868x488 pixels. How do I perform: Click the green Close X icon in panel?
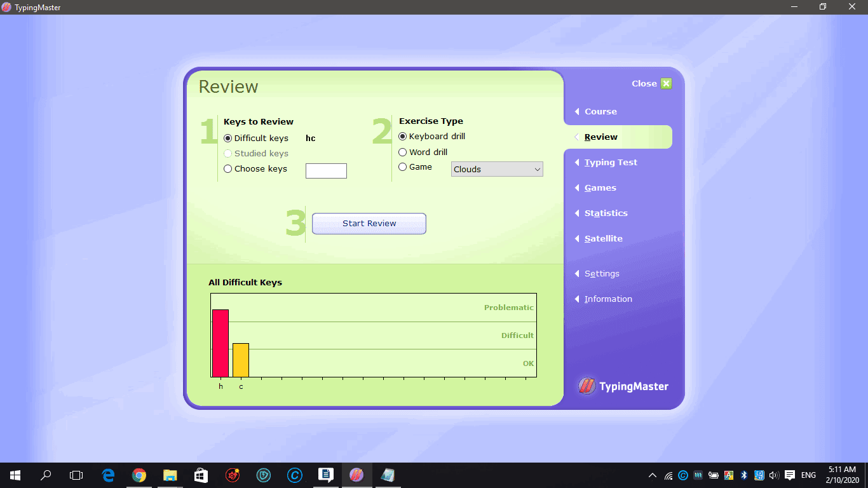click(x=666, y=83)
